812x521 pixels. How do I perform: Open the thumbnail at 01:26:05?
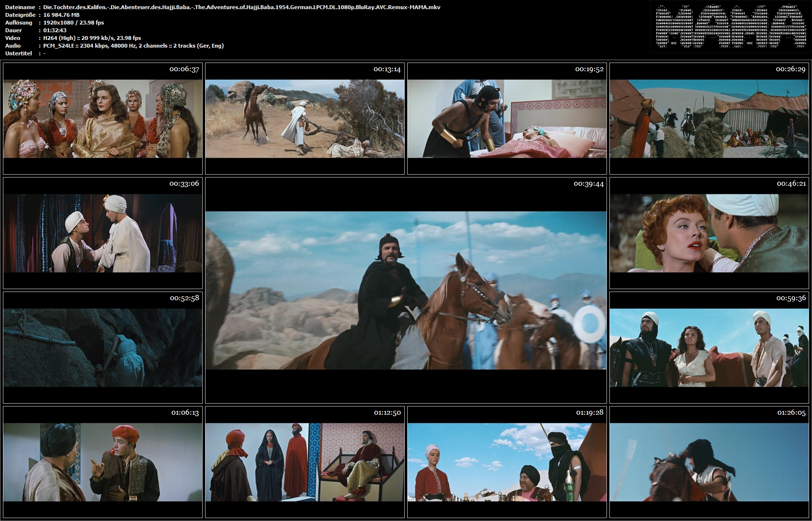coord(709,462)
